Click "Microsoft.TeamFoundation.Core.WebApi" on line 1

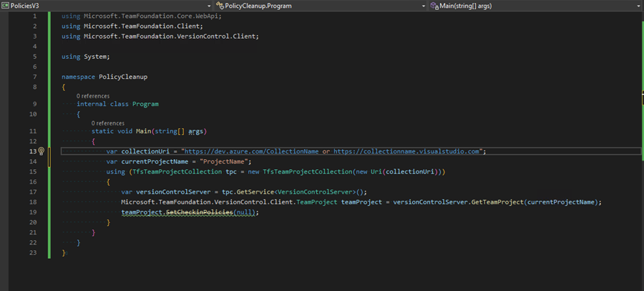coord(152,16)
